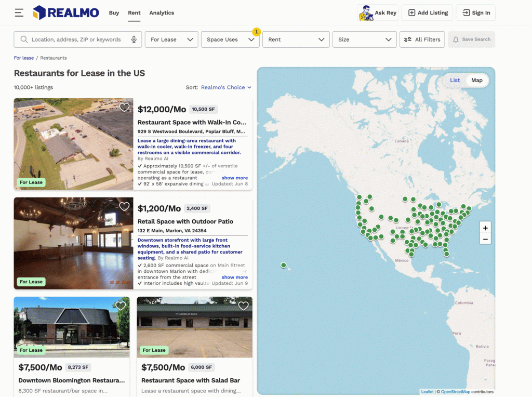
Task: Click the Realmo logo
Action: point(66,13)
